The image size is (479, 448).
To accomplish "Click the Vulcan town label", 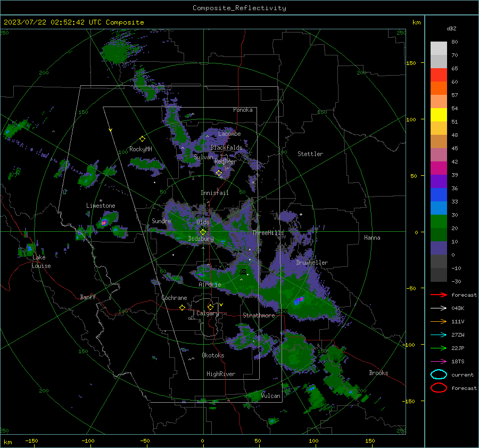I will [x=271, y=396].
